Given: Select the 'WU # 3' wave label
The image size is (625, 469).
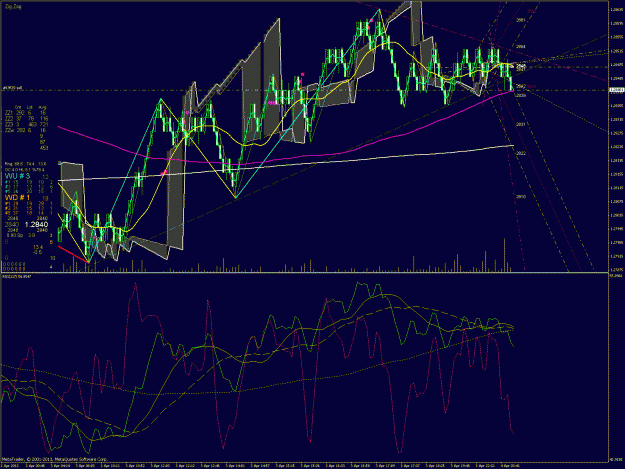Looking at the screenshot, I should [18, 176].
